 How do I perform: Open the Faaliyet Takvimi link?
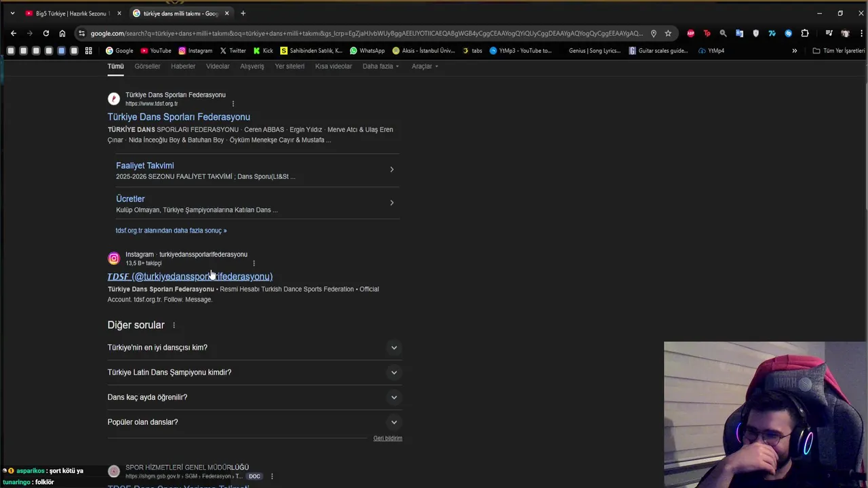point(145,165)
